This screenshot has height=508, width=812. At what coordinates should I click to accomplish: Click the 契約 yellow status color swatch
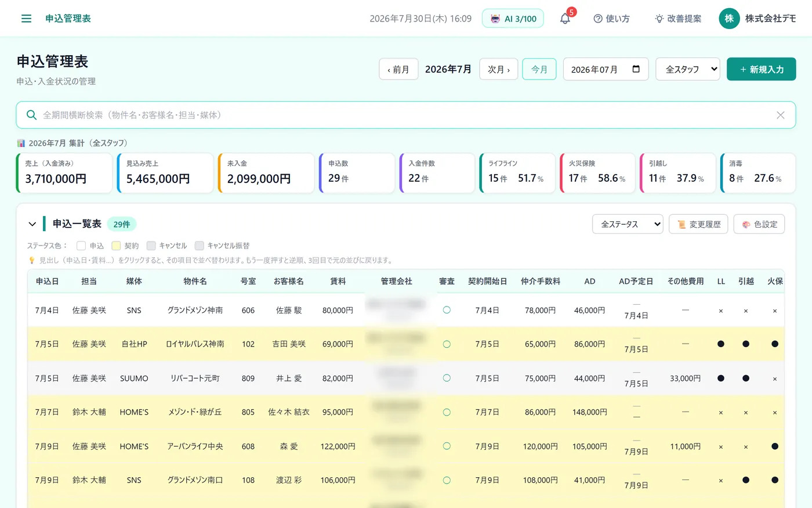[116, 246]
